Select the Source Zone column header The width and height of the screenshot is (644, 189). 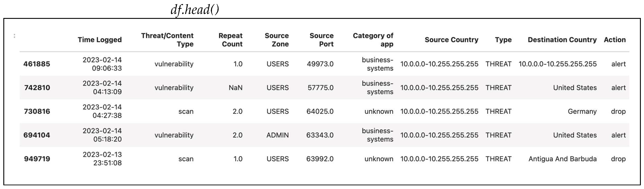click(276, 40)
